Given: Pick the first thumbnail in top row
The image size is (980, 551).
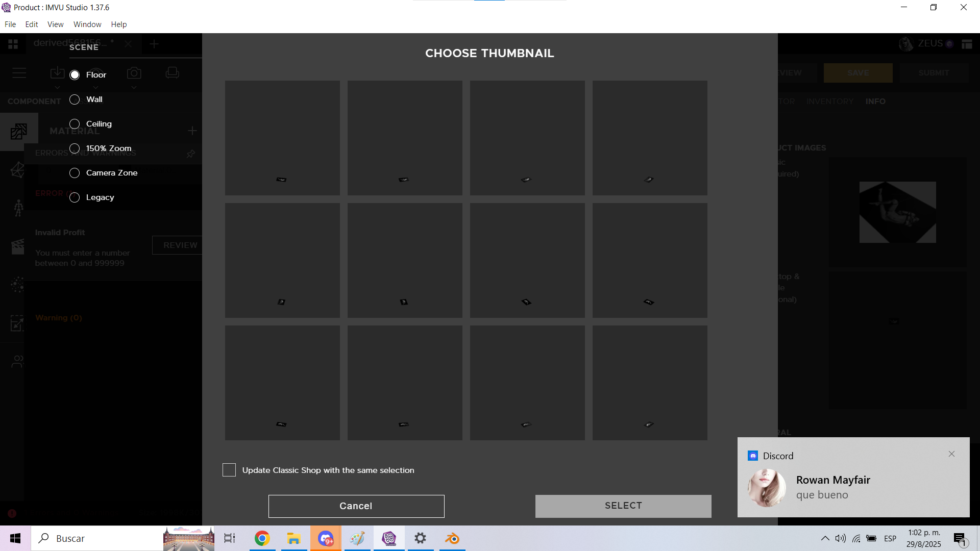Looking at the screenshot, I should coord(282,138).
